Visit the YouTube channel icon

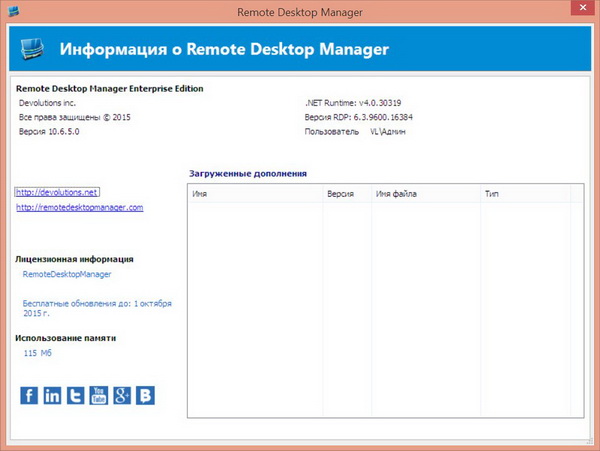(98, 395)
